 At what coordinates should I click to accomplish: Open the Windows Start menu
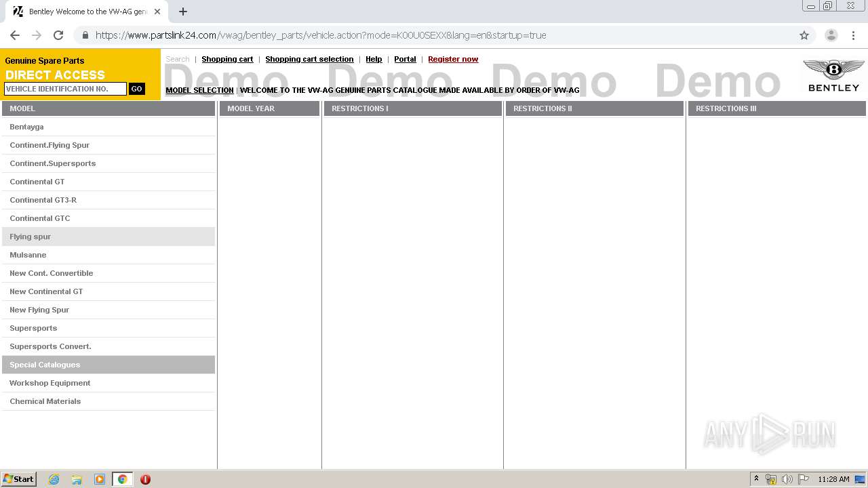[x=19, y=479]
